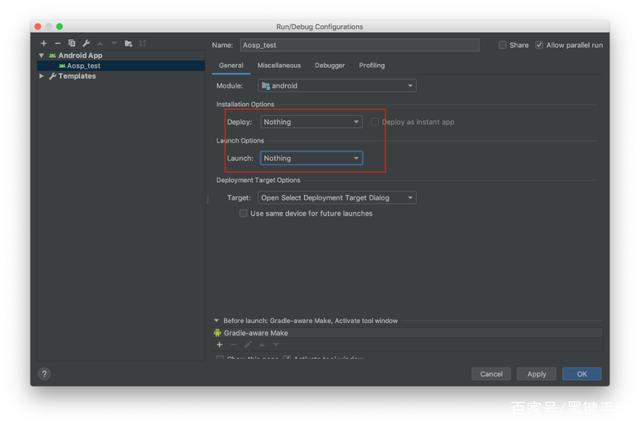Switch to the General tab

pyautogui.click(x=231, y=66)
